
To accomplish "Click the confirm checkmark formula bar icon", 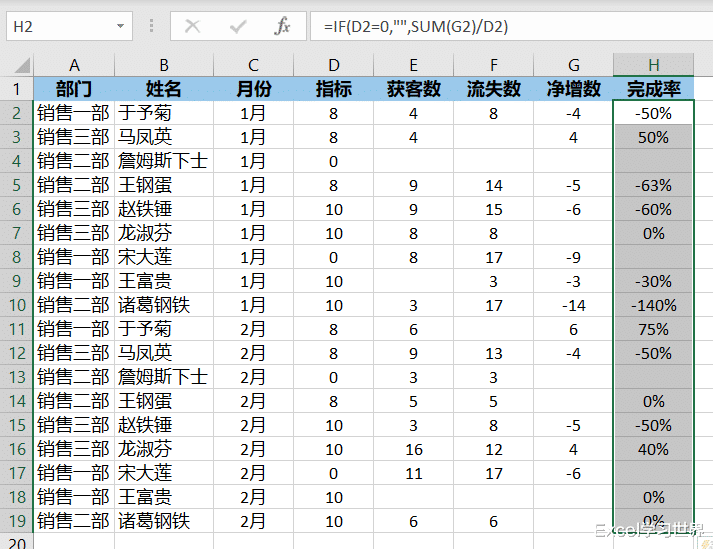I will (x=237, y=26).
